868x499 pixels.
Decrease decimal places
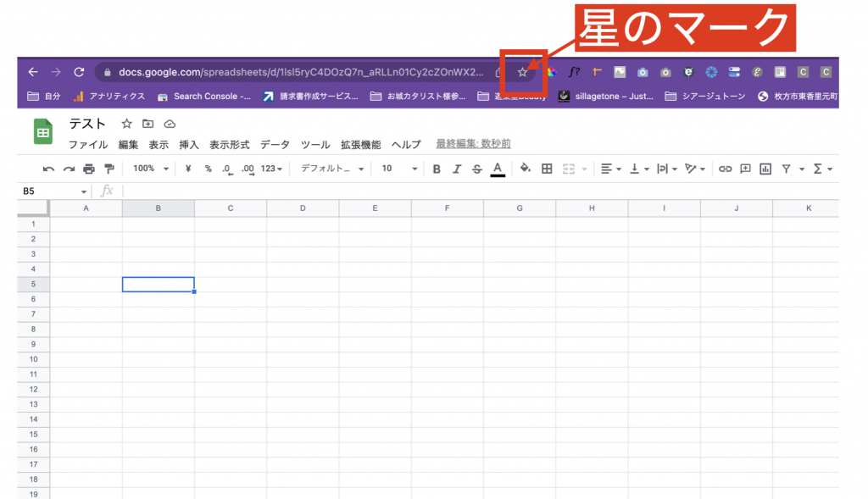tap(227, 169)
